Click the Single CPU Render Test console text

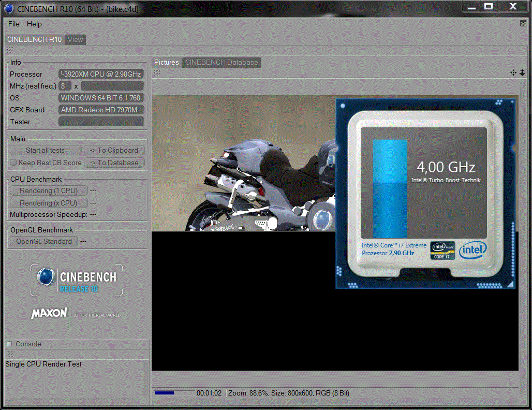[x=43, y=364]
